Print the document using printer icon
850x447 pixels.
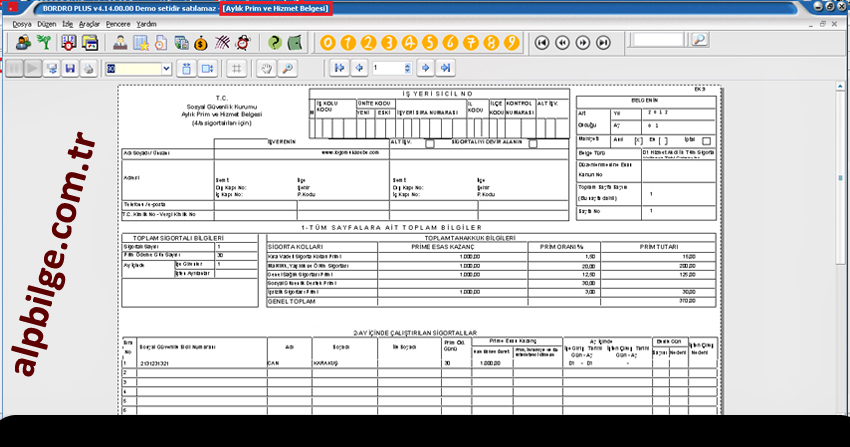[x=89, y=68]
